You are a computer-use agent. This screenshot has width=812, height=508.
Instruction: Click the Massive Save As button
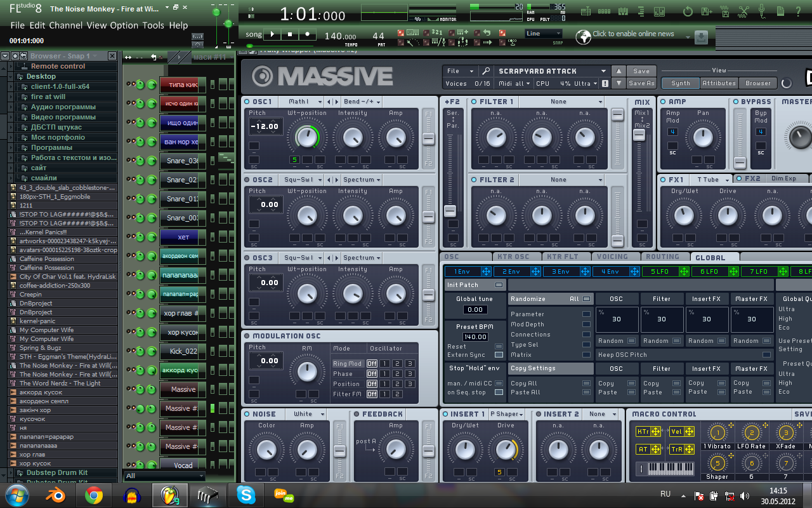(x=641, y=83)
